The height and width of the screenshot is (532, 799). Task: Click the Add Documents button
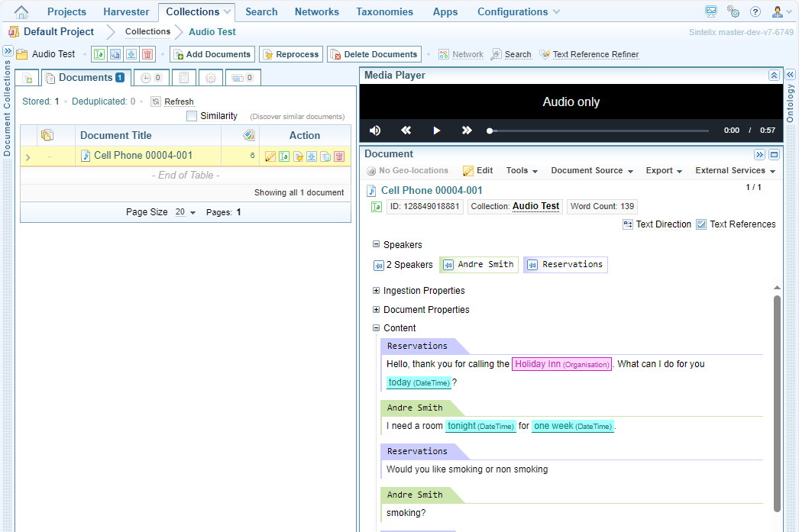tap(212, 54)
